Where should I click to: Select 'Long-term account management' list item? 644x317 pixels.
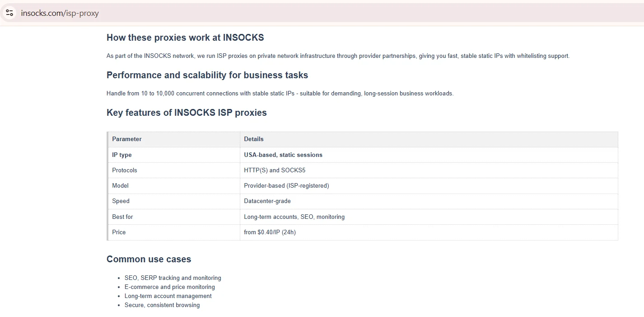pyautogui.click(x=168, y=296)
